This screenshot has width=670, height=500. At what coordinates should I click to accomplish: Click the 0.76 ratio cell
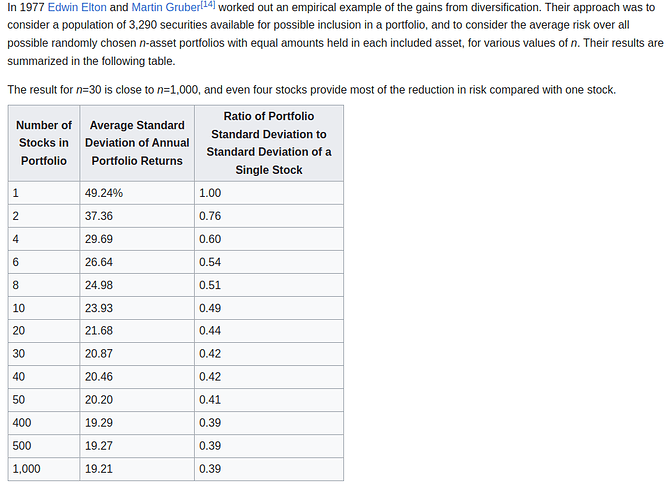tap(210, 216)
